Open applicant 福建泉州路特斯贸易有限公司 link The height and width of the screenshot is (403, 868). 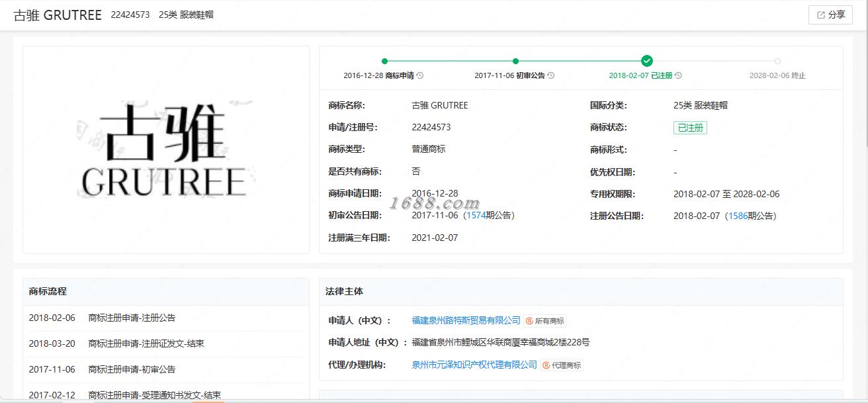click(466, 320)
